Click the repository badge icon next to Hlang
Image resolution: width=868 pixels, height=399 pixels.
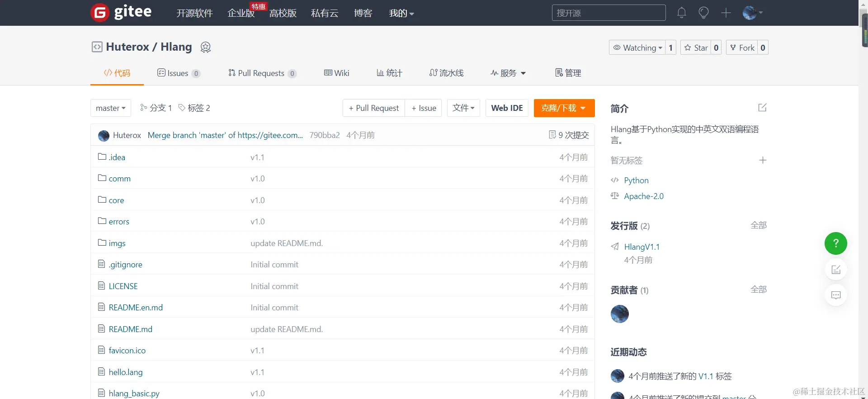[x=206, y=47]
